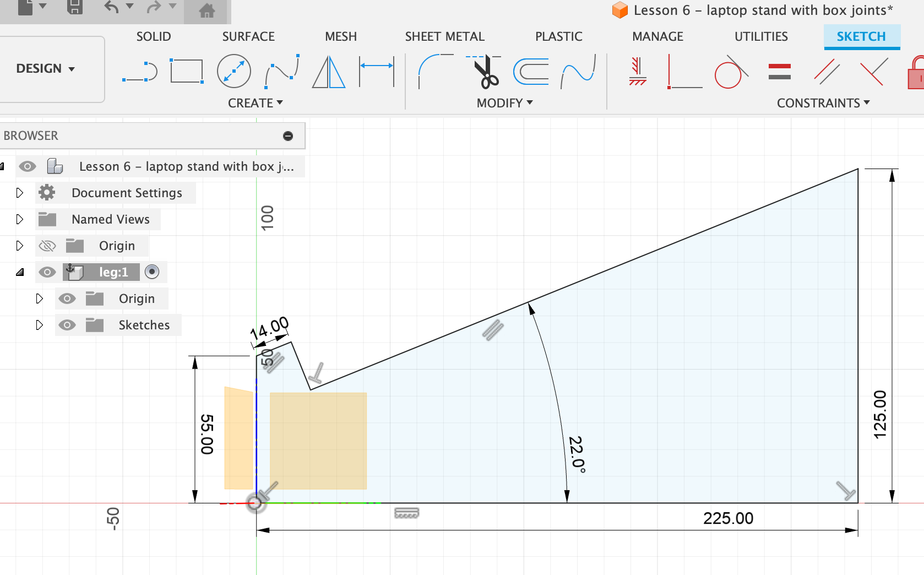Switch to the SHEET METAL tab

(x=444, y=36)
